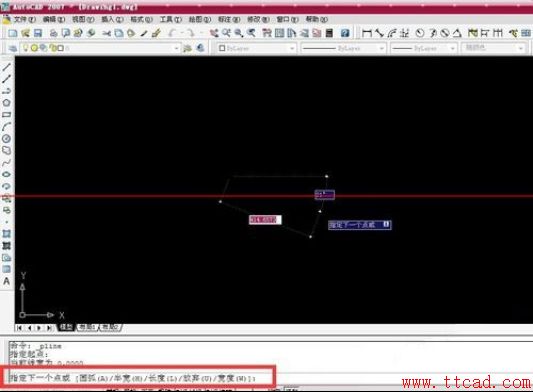Expand the ByLayer color dropdown
The width and height of the screenshot is (533, 392).
point(292,48)
